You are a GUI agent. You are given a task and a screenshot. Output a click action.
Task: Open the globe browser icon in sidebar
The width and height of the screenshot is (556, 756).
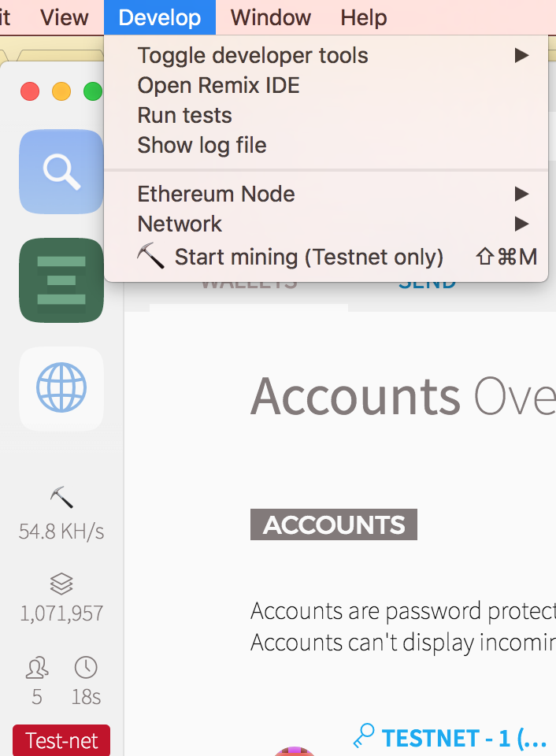(x=61, y=388)
